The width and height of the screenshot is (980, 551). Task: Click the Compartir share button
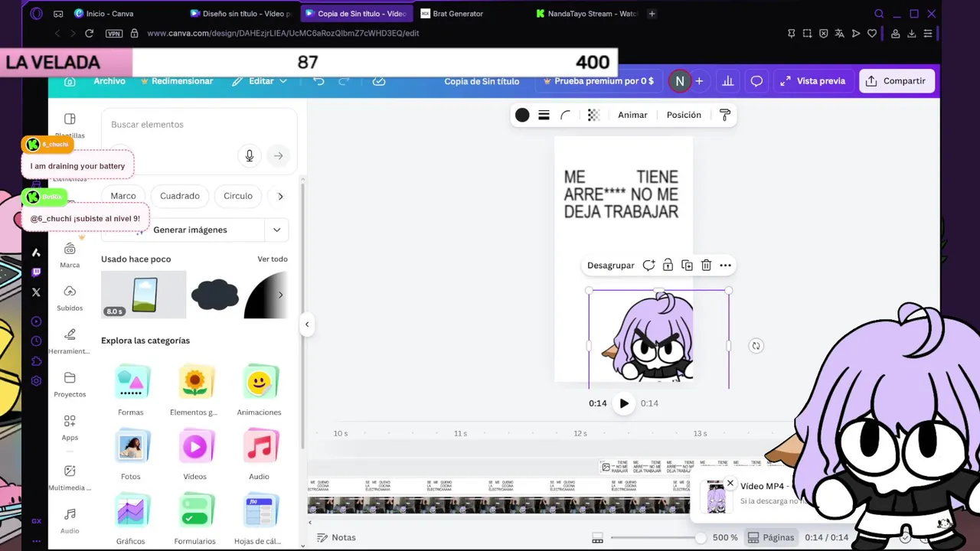click(897, 81)
